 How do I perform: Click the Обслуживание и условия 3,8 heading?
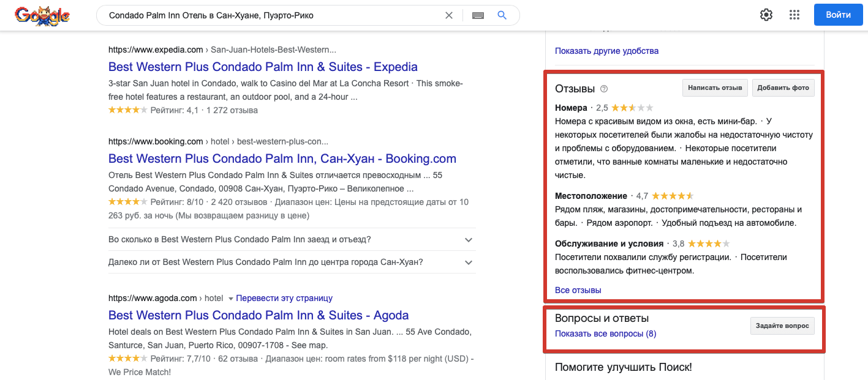pyautogui.click(x=643, y=244)
